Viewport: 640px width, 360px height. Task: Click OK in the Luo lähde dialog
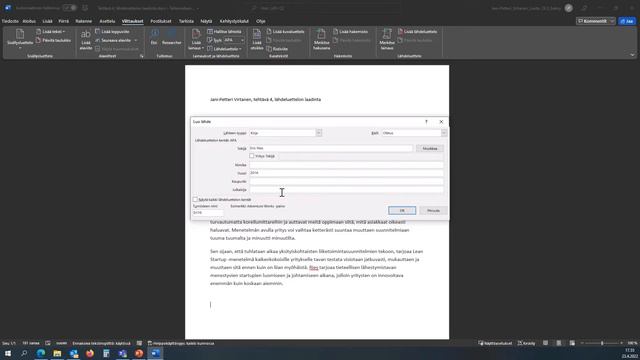(x=402, y=211)
